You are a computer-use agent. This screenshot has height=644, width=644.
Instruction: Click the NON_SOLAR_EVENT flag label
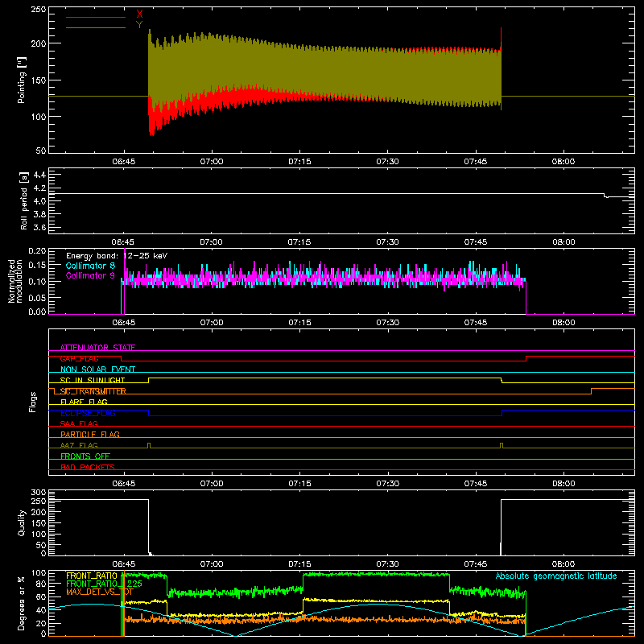pos(97,369)
